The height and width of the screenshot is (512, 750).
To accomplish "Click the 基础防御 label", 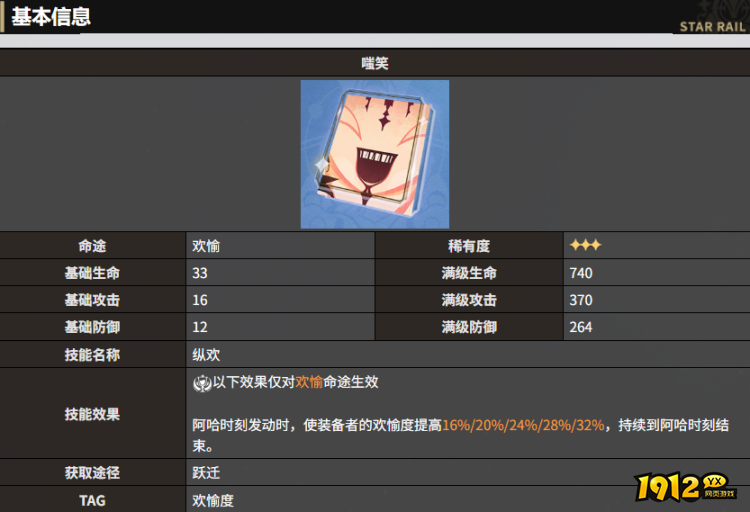I will click(x=92, y=327).
